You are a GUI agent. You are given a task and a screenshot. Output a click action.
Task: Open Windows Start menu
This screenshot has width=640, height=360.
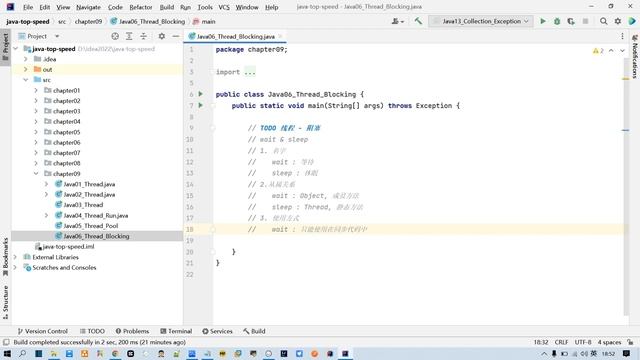7,353
